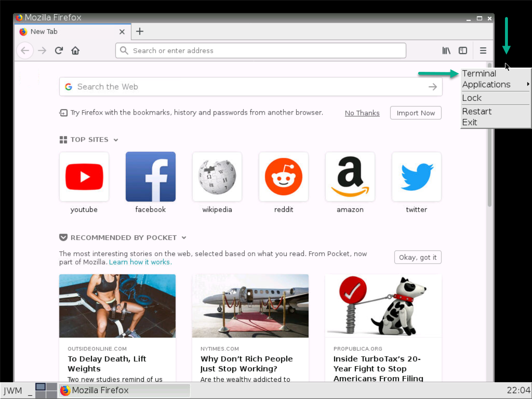The image size is (532, 399).
Task: Go back using the back arrow
Action: pyautogui.click(x=25, y=51)
